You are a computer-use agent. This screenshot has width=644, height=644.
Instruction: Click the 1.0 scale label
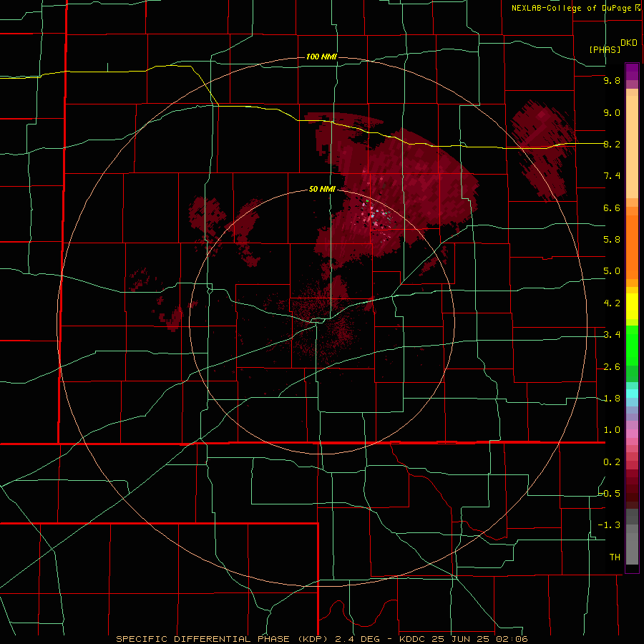click(612, 430)
